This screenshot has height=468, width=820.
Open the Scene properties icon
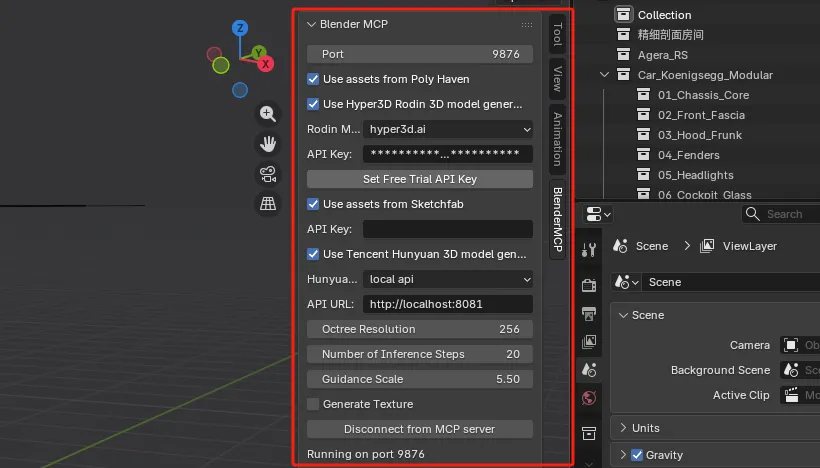pos(589,370)
